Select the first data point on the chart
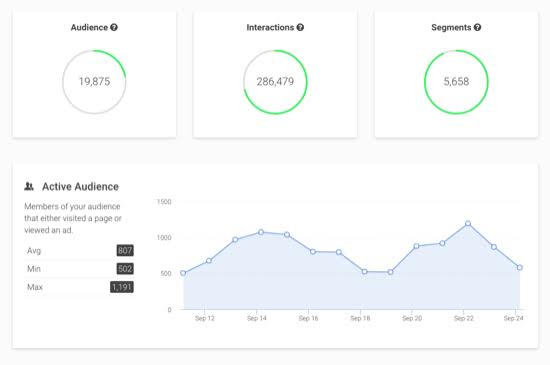This screenshot has width=550, height=365. coord(183,273)
